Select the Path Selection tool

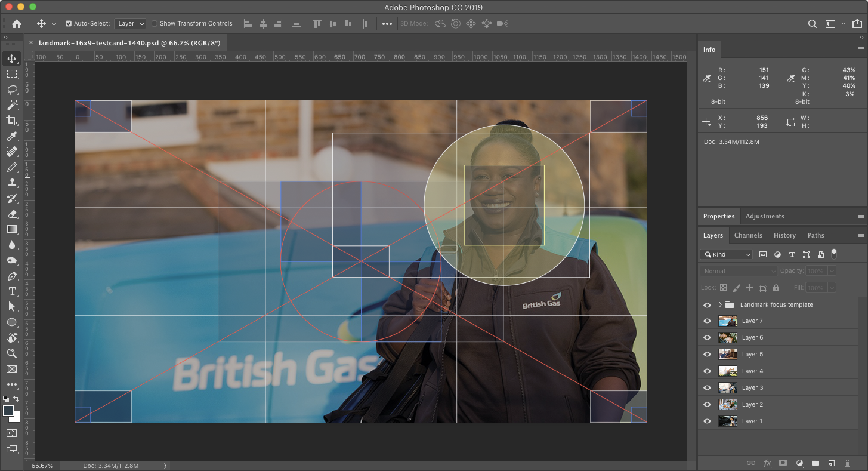point(12,306)
